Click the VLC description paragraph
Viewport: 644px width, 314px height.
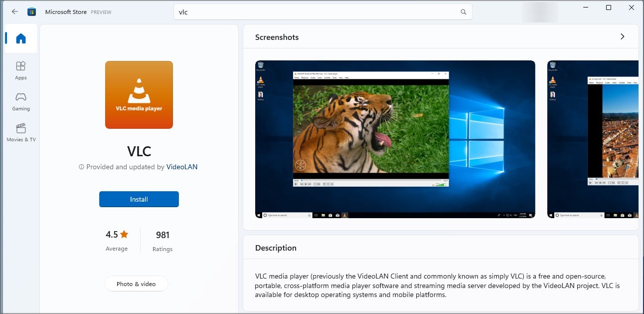pyautogui.click(x=438, y=285)
